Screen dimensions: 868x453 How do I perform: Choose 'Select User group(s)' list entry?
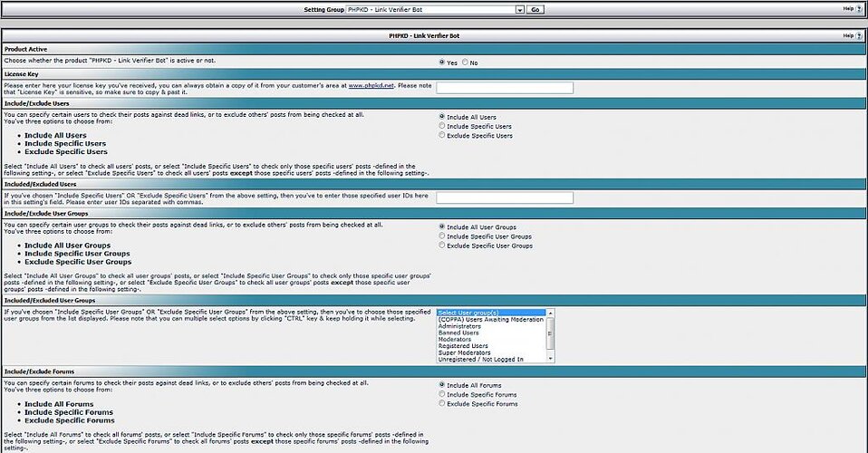point(492,313)
